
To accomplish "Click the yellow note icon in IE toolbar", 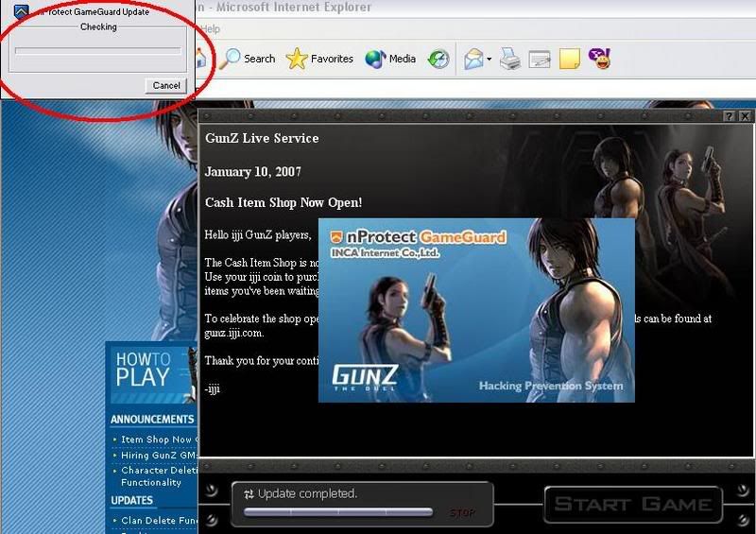I will coord(570,59).
